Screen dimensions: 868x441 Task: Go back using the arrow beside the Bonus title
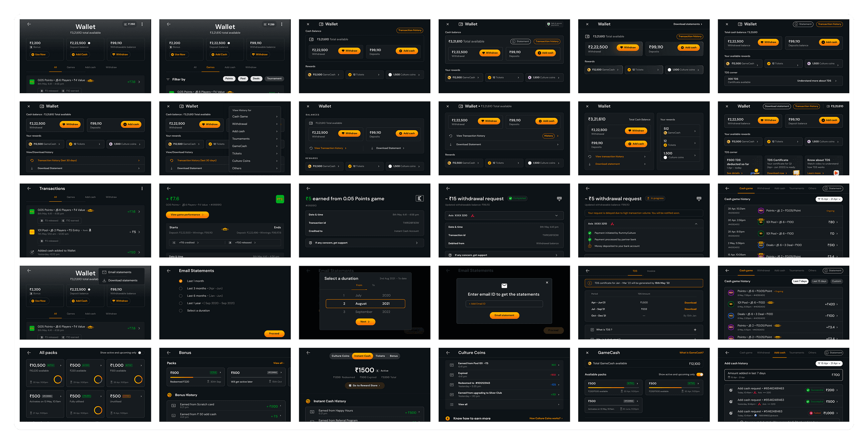point(169,353)
